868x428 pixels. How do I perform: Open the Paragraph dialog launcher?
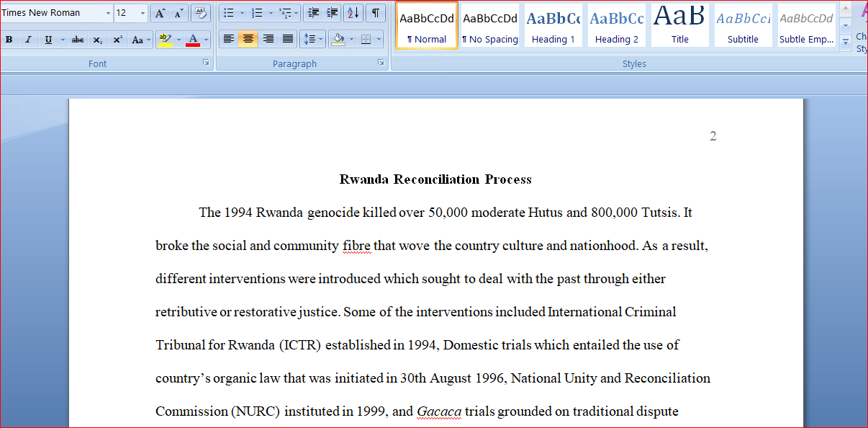[381, 63]
